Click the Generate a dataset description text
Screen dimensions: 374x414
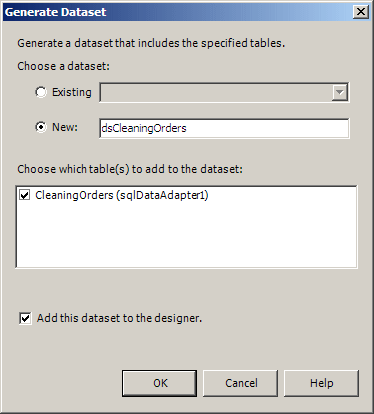[x=151, y=43]
